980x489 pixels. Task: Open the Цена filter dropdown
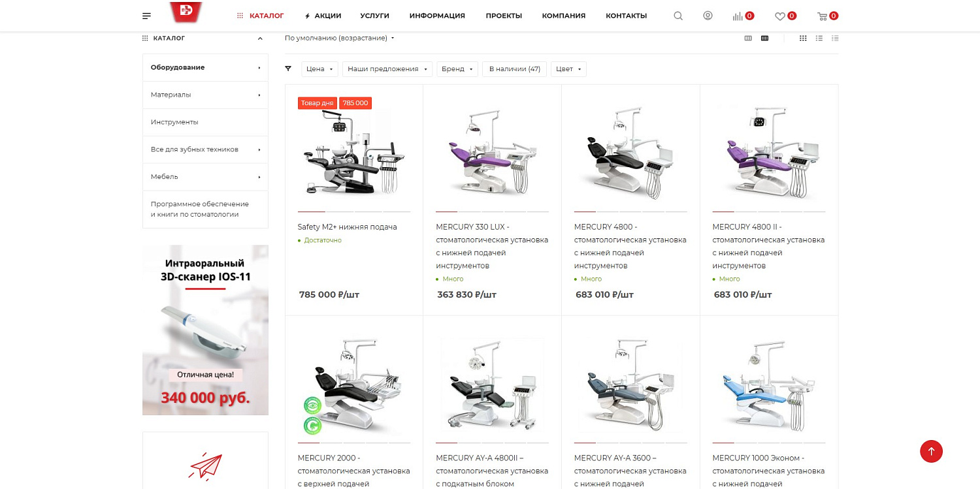click(319, 69)
